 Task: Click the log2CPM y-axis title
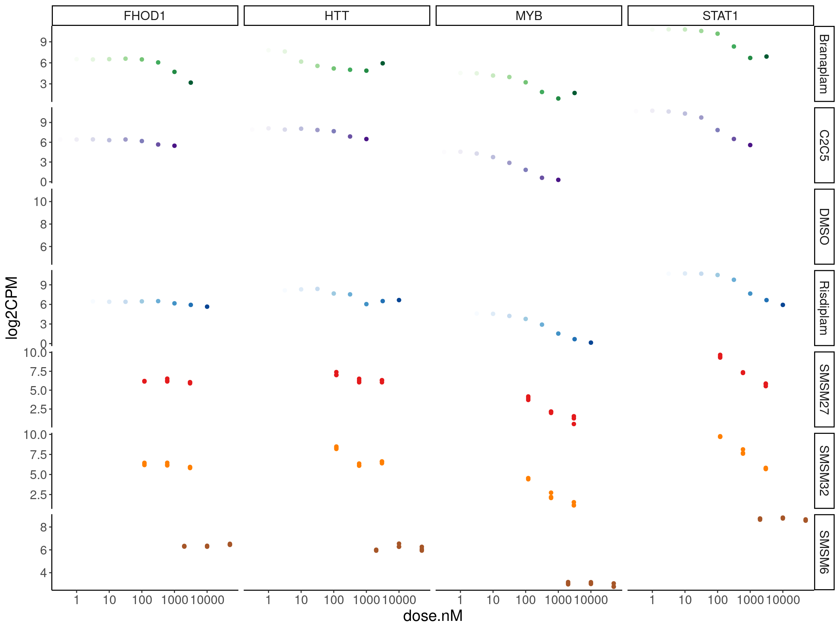pos(11,308)
